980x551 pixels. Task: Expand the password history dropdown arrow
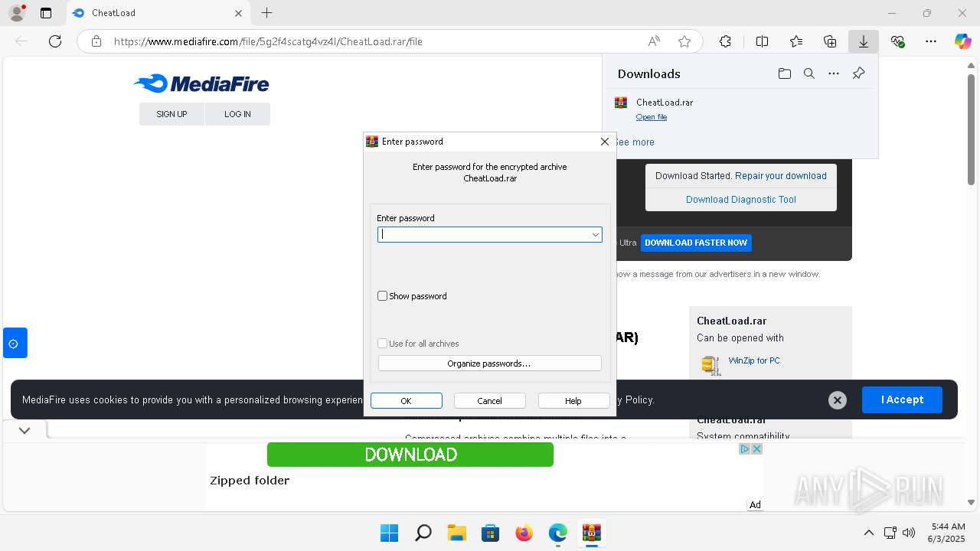[595, 235]
